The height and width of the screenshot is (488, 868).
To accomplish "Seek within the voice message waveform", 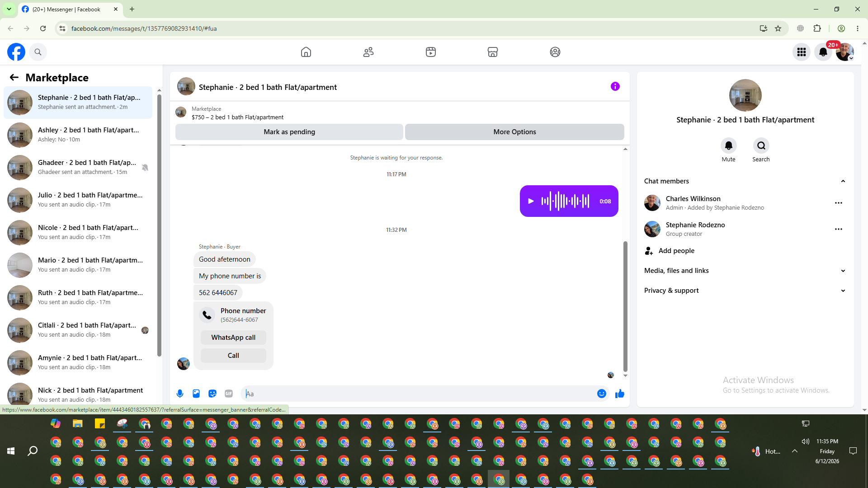I will pyautogui.click(x=566, y=201).
